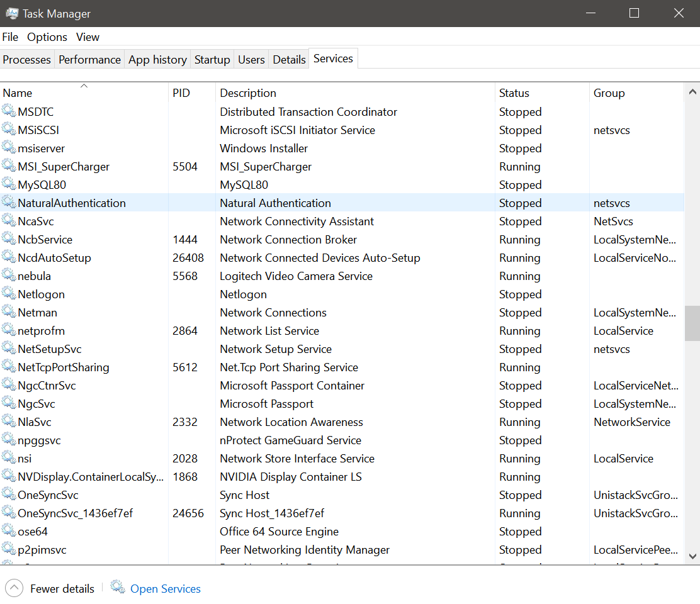Click the gear icon beside NcdAutoSetup
Image resolution: width=700 pixels, height=604 pixels.
pyautogui.click(x=9, y=257)
